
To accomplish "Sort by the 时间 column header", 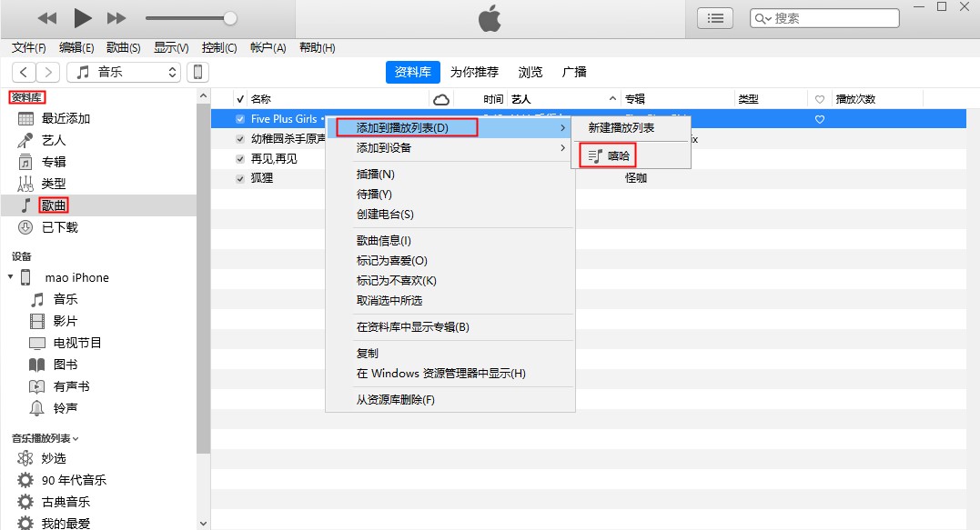I will (x=493, y=99).
